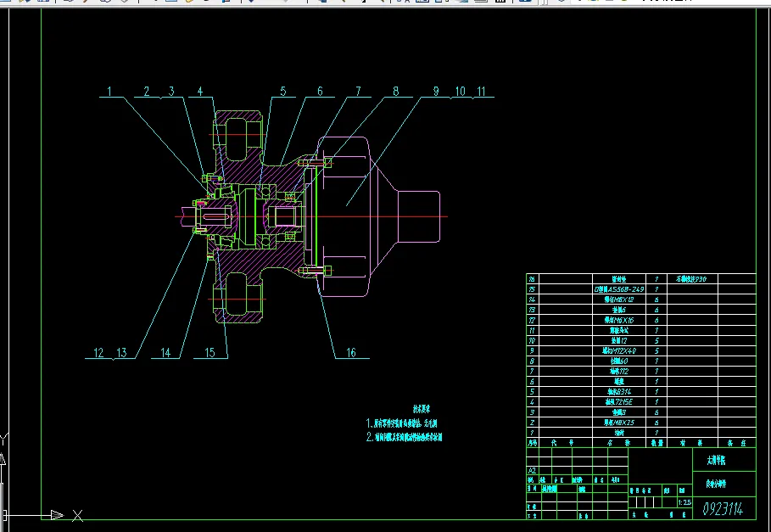This screenshot has height=532, width=771.
Task: Pick the UCS icon X axis label
Action: [78, 516]
